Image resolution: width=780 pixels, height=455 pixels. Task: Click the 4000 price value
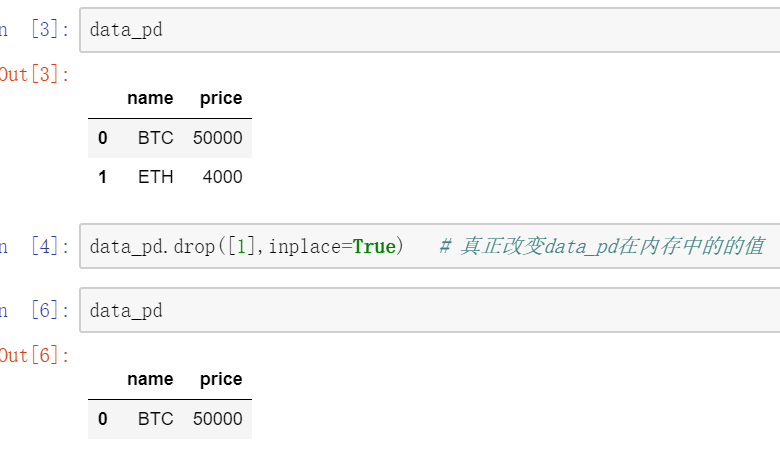click(x=222, y=177)
